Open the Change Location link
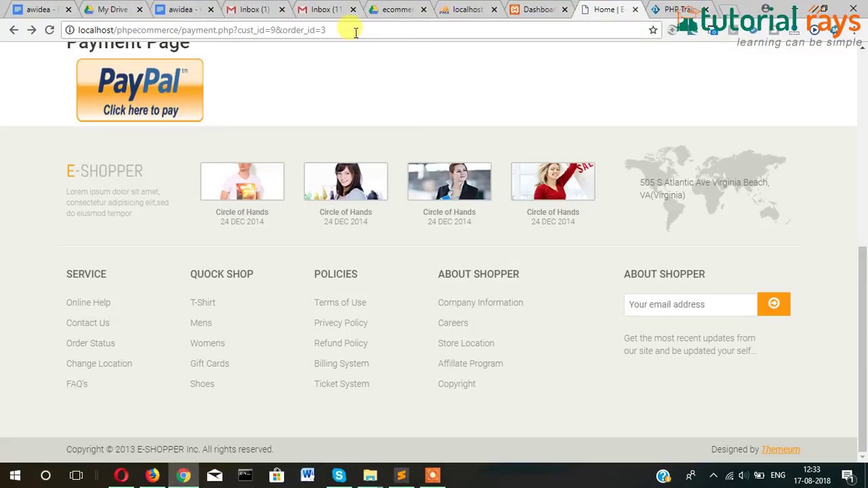The width and height of the screenshot is (868, 488). click(99, 363)
